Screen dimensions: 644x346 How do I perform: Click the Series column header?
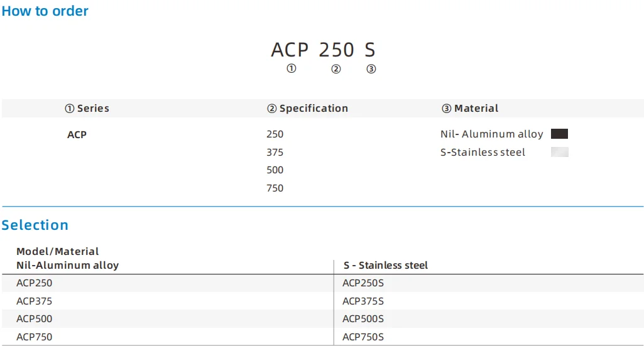click(x=87, y=109)
